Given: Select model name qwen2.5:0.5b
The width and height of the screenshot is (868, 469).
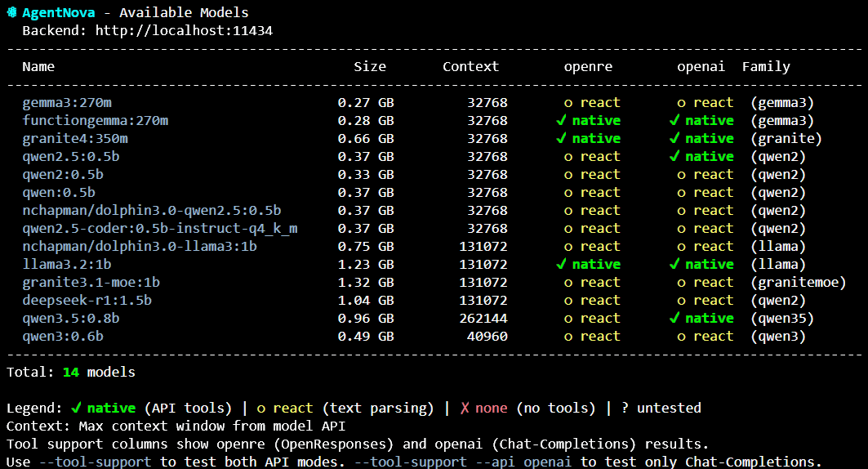Looking at the screenshot, I should pos(71,156).
